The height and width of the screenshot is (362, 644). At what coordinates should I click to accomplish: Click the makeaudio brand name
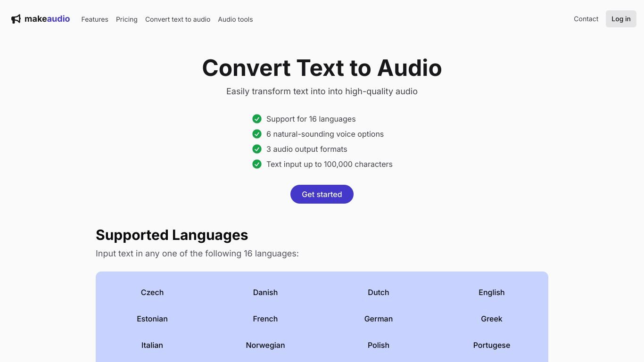coord(47,19)
